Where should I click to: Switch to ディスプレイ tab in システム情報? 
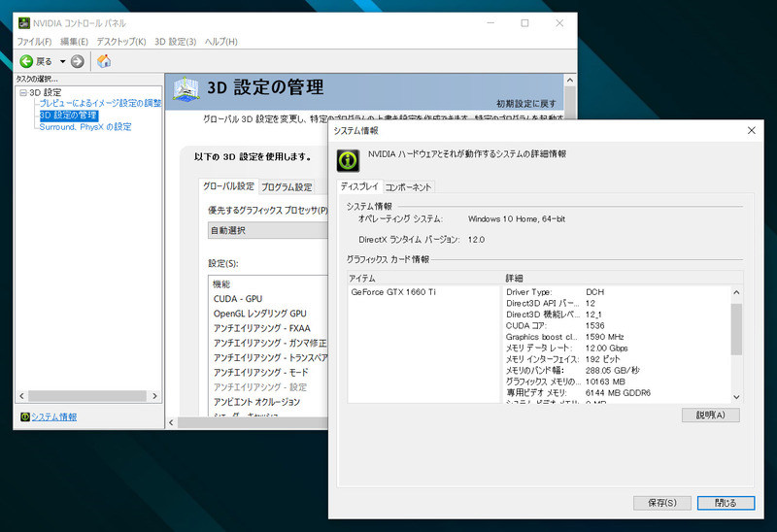pos(359,186)
